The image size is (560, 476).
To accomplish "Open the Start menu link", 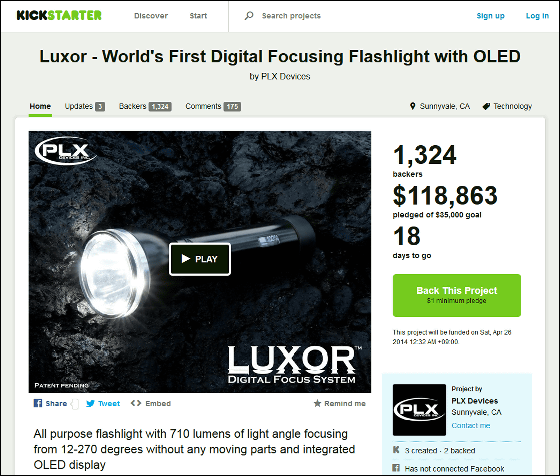I will [x=198, y=16].
